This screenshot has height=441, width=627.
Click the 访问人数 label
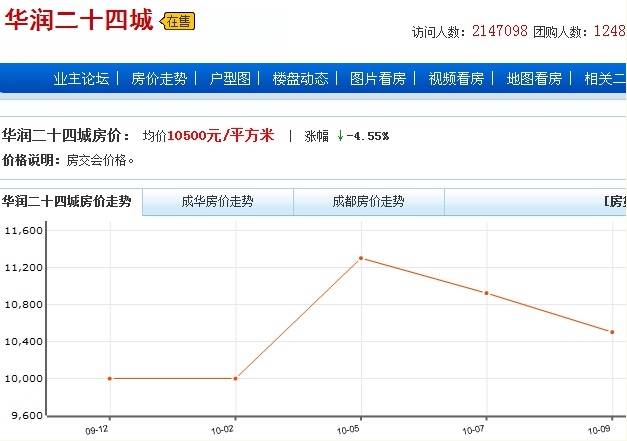click(x=439, y=32)
